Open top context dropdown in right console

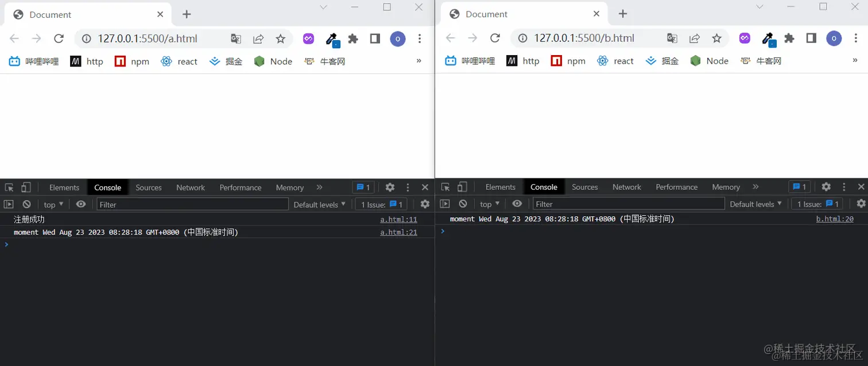tap(490, 204)
